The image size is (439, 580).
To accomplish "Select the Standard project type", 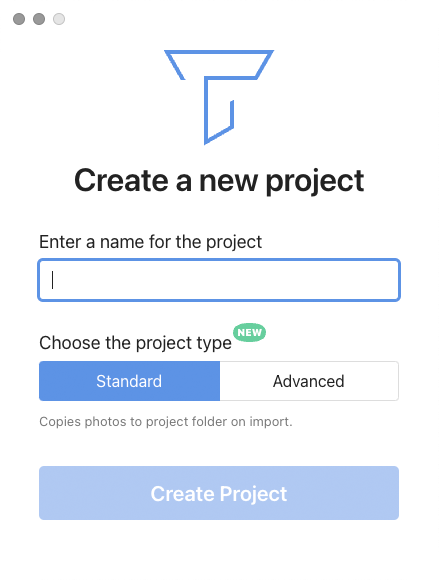I will 129,381.
